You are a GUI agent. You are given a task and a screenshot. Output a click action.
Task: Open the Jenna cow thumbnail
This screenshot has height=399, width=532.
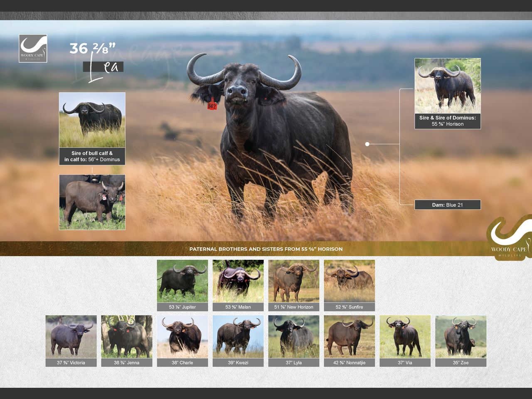[127, 337]
